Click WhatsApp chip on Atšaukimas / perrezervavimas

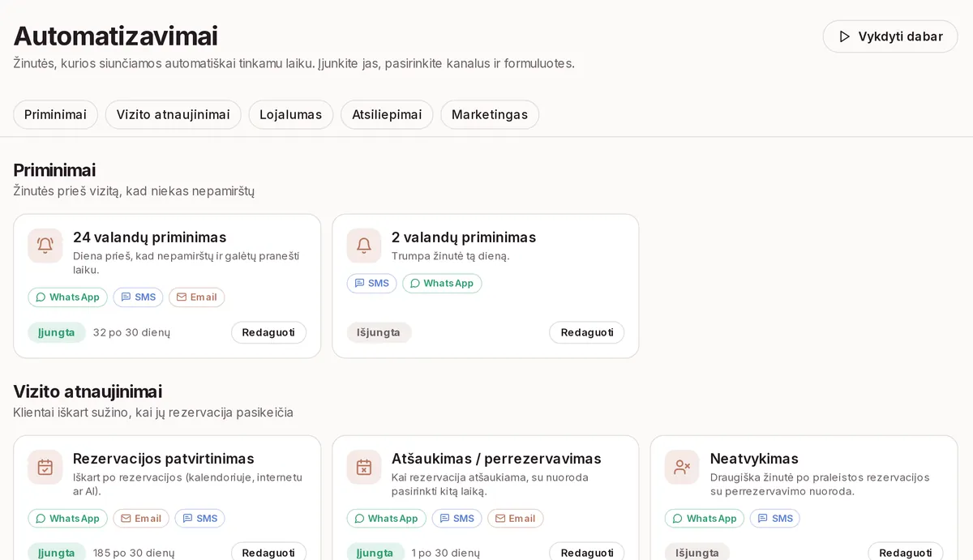pyautogui.click(x=386, y=519)
